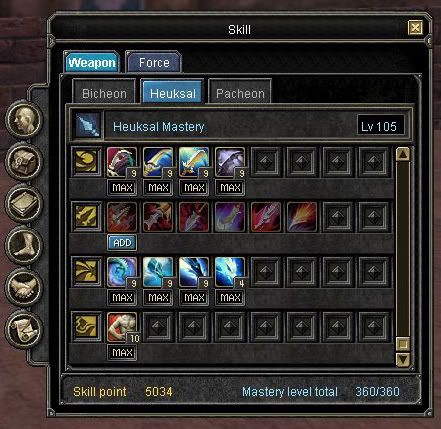Click the ADD button under second row
Screen dimensions: 441x429
(x=122, y=243)
